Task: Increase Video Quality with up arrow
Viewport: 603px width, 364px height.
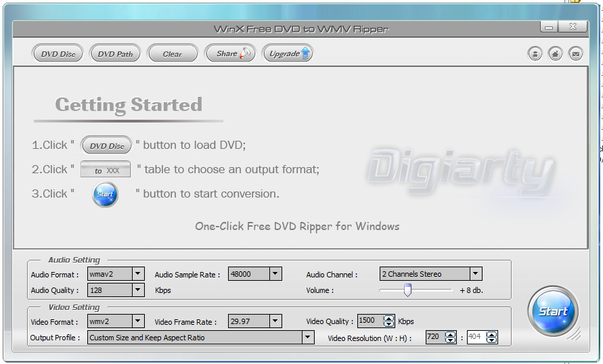Action: point(388,318)
